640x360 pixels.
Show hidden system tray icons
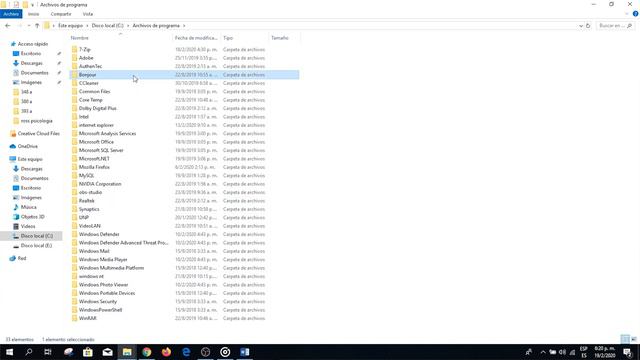[x=543, y=352]
